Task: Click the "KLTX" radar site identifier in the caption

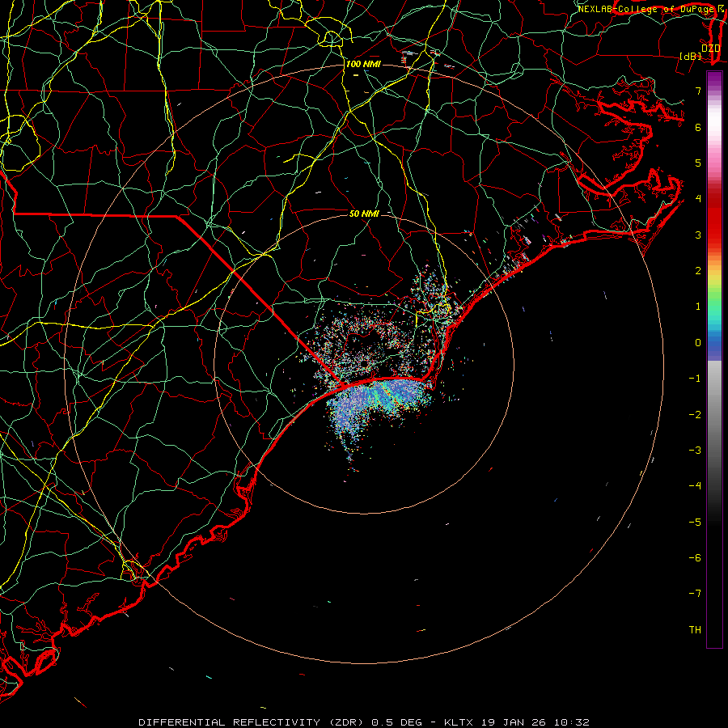Action: click(x=459, y=722)
